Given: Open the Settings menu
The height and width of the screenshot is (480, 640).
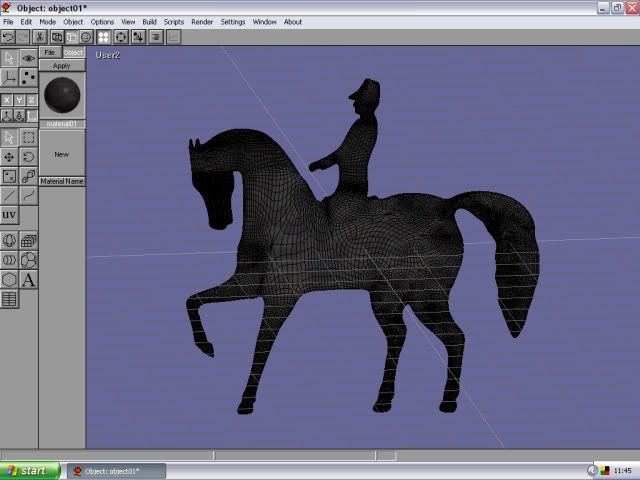Looking at the screenshot, I should point(233,22).
